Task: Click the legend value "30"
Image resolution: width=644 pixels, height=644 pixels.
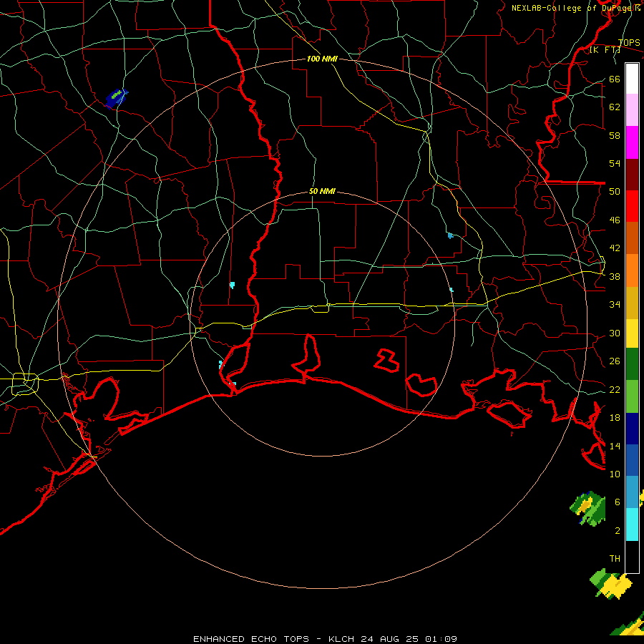Action: click(615, 333)
